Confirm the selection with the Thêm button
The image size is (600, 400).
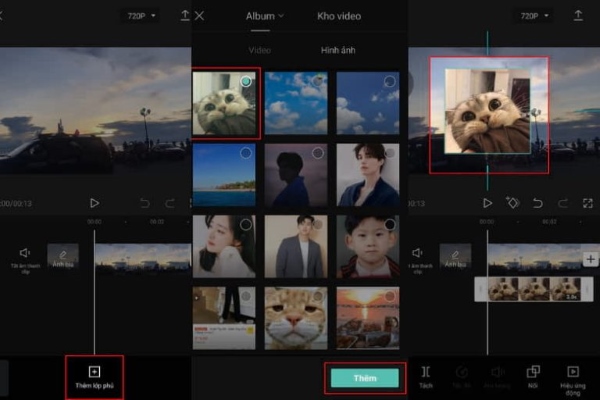[x=365, y=378]
